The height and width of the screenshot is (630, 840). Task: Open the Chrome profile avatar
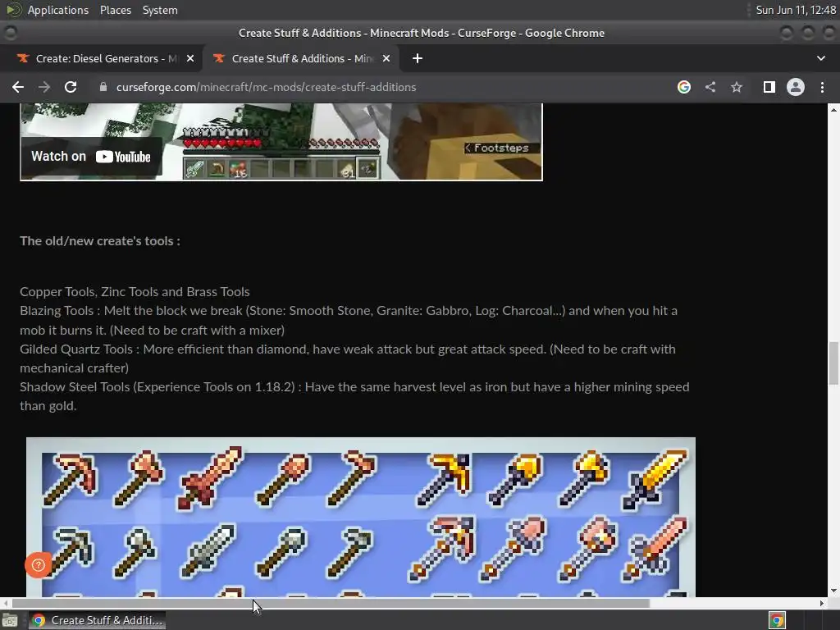[x=796, y=87]
